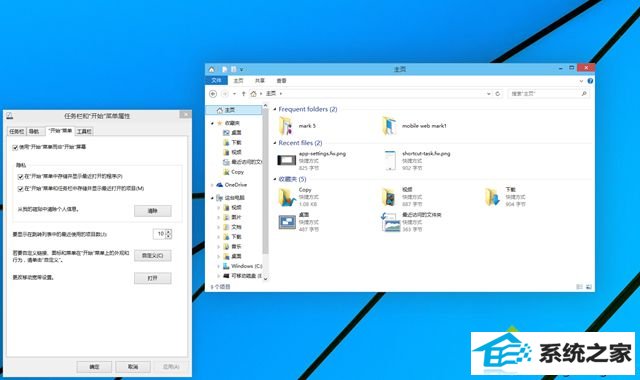This screenshot has width=640, height=380.
Task: Open the 视频 shortcut in the content pane
Action: [403, 197]
